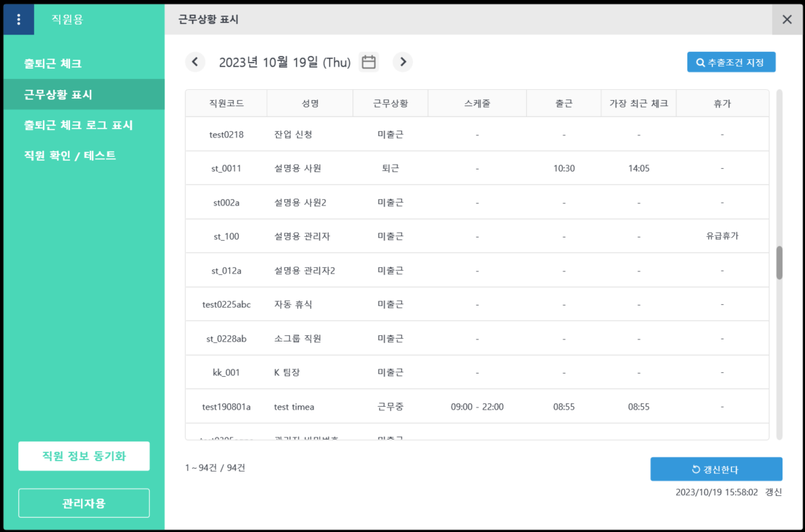
Task: Select 근무상황 표시 sidebar item
Action: click(x=59, y=95)
